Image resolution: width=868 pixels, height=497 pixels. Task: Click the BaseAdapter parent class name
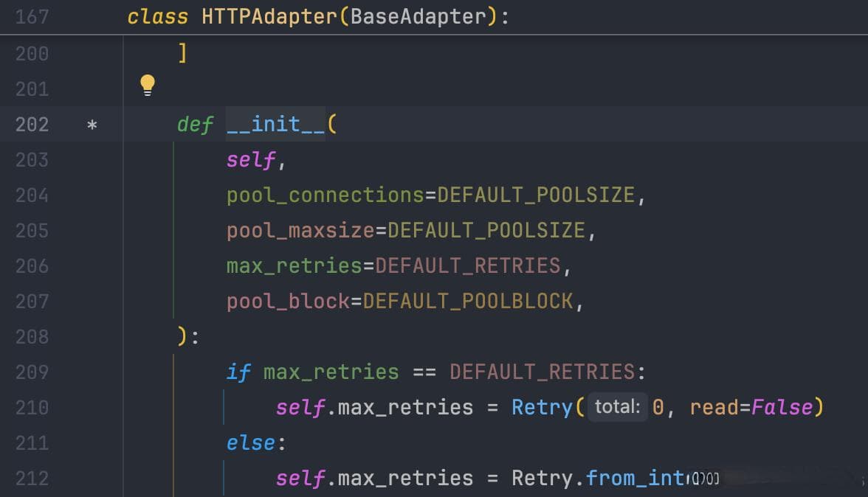pyautogui.click(x=418, y=16)
